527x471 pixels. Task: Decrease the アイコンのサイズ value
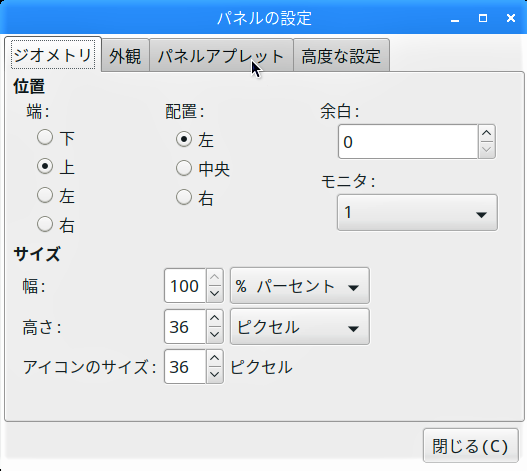(214, 375)
